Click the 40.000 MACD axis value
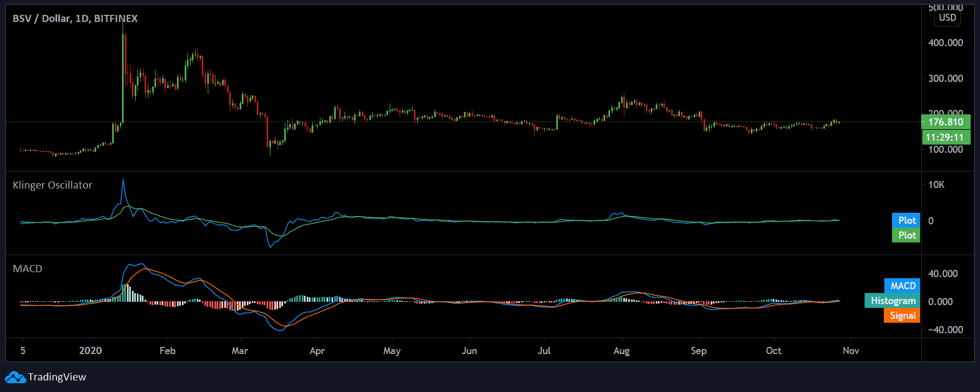 tap(943, 274)
